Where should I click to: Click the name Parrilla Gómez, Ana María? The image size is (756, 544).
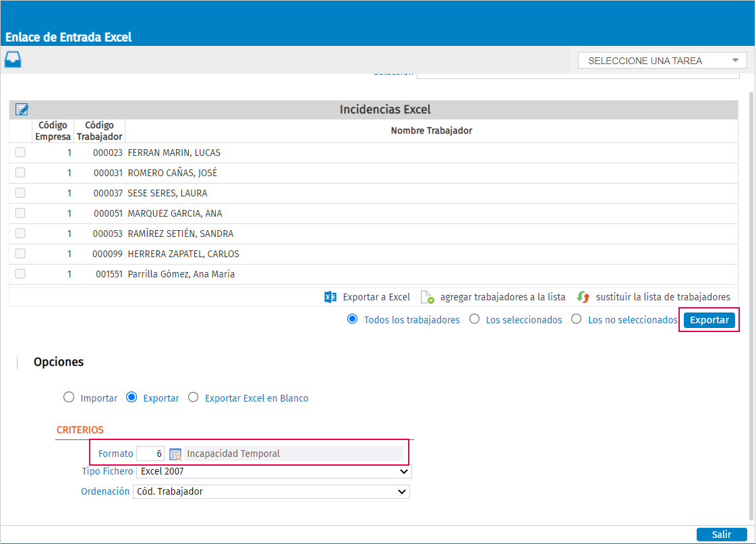click(x=181, y=275)
